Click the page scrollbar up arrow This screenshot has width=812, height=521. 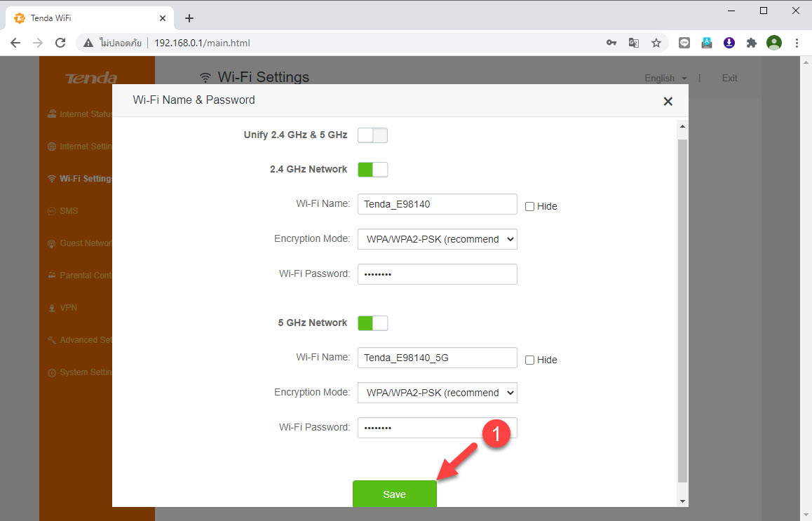806,62
